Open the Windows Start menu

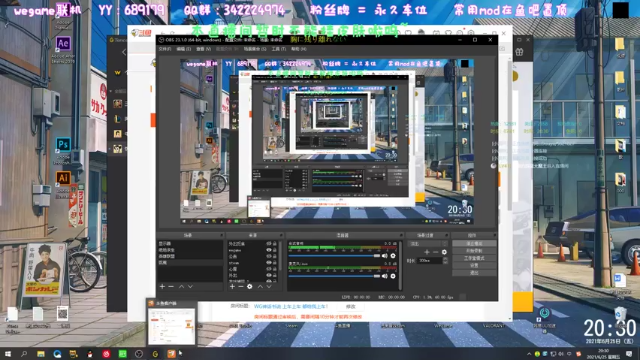(8, 354)
